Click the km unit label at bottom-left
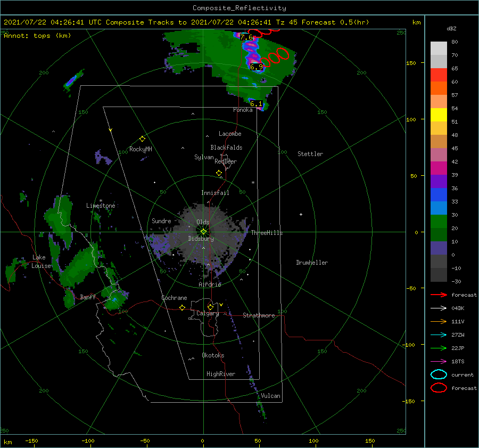Viewport: 479px width, 448px height. tap(7, 442)
